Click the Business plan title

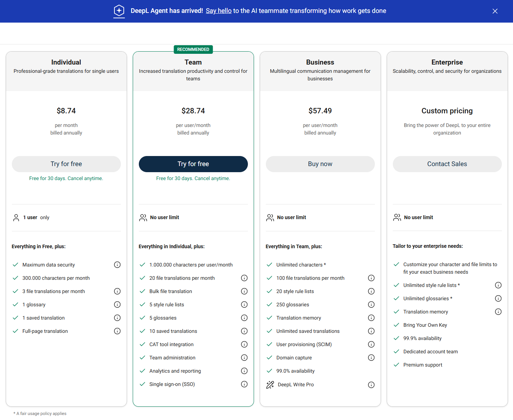pos(320,62)
